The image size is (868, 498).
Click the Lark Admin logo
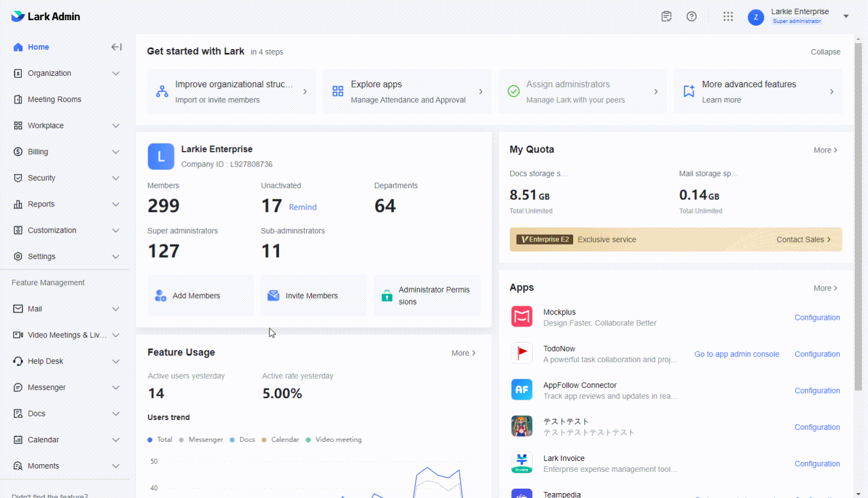pyautogui.click(x=46, y=16)
